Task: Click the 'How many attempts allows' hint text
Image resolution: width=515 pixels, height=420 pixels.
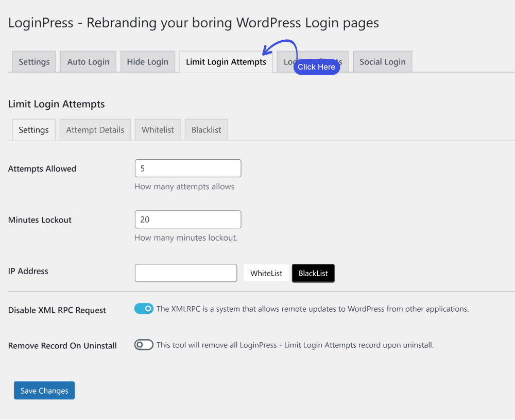Action: (x=184, y=187)
